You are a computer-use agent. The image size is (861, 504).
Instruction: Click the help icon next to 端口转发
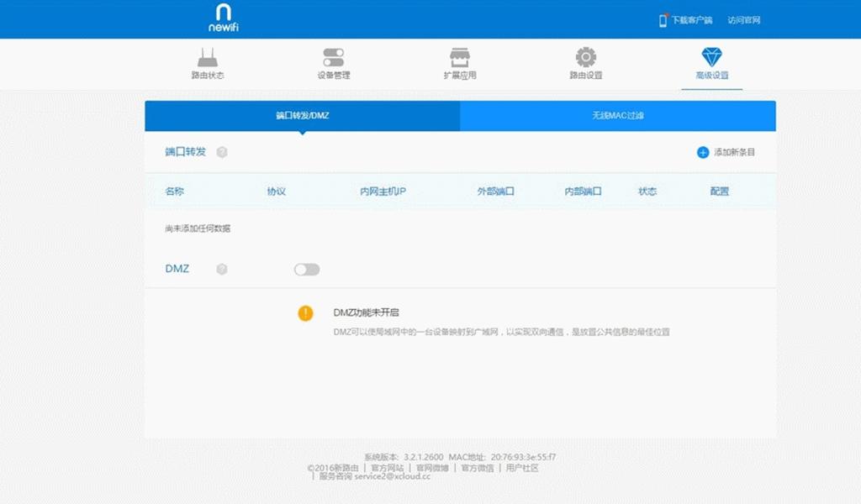pyautogui.click(x=221, y=152)
